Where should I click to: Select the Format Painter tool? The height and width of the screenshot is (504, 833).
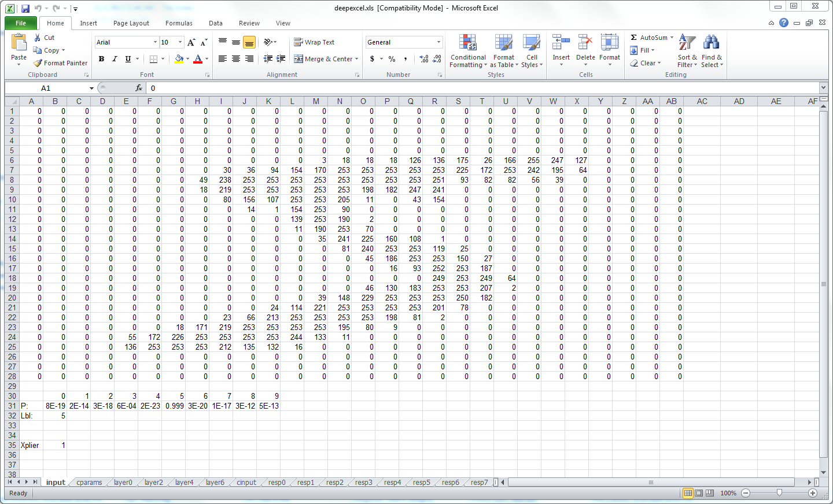(x=60, y=63)
